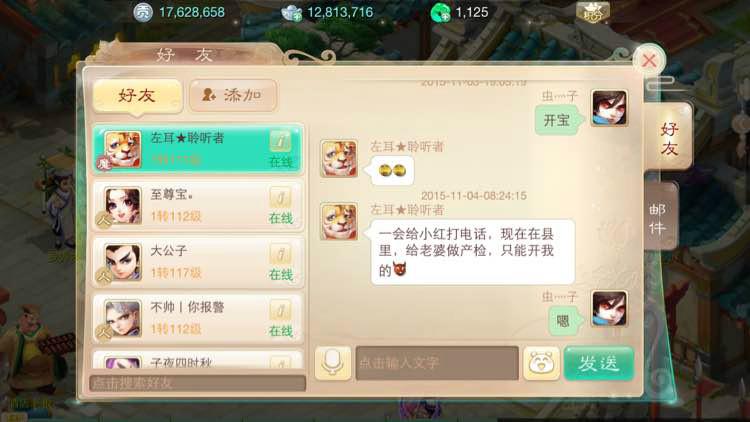
Task: Click the silver ingot currency icon
Action: click(x=291, y=12)
